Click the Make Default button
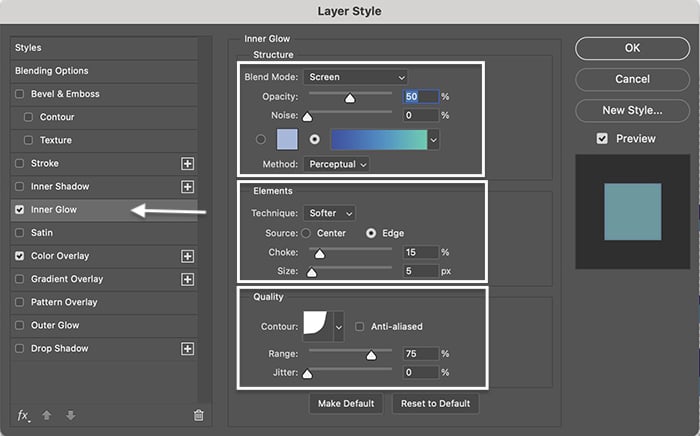Screen dimensions: 700x436 [x=346, y=403]
